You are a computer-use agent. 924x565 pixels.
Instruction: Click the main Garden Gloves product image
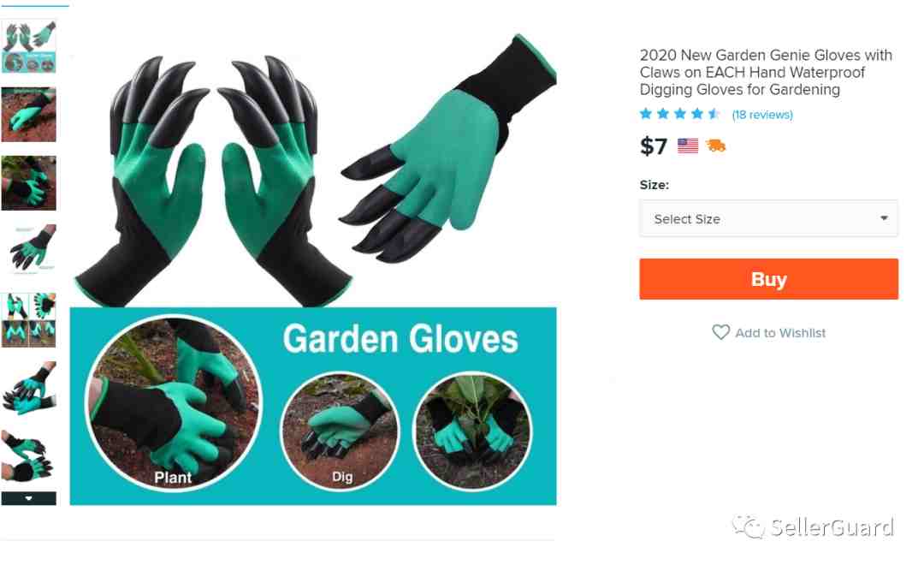pos(313,268)
